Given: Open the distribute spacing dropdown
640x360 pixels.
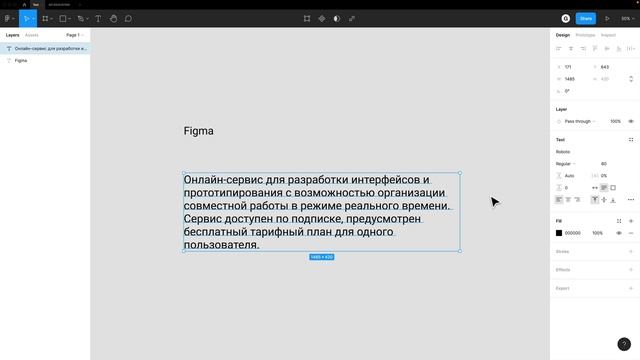Looking at the screenshot, I should tap(631, 49).
